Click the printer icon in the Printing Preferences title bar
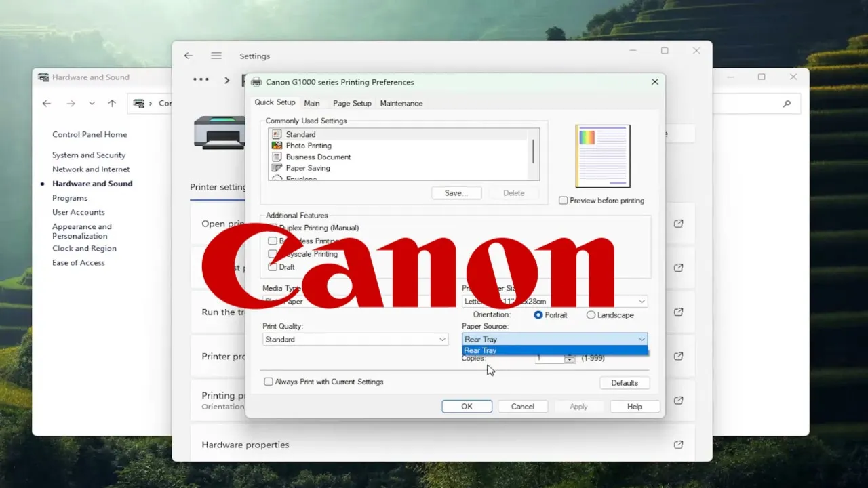The width and height of the screenshot is (868, 488). click(256, 82)
